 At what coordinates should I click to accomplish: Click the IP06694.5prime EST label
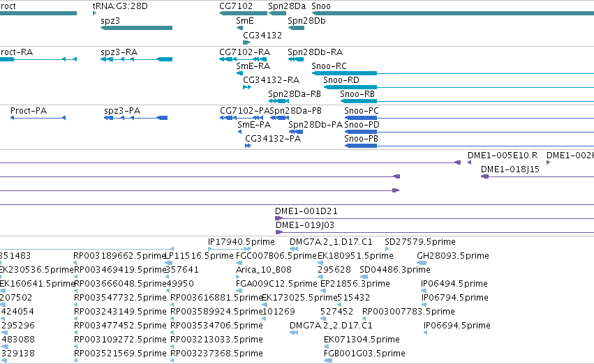click(457, 326)
